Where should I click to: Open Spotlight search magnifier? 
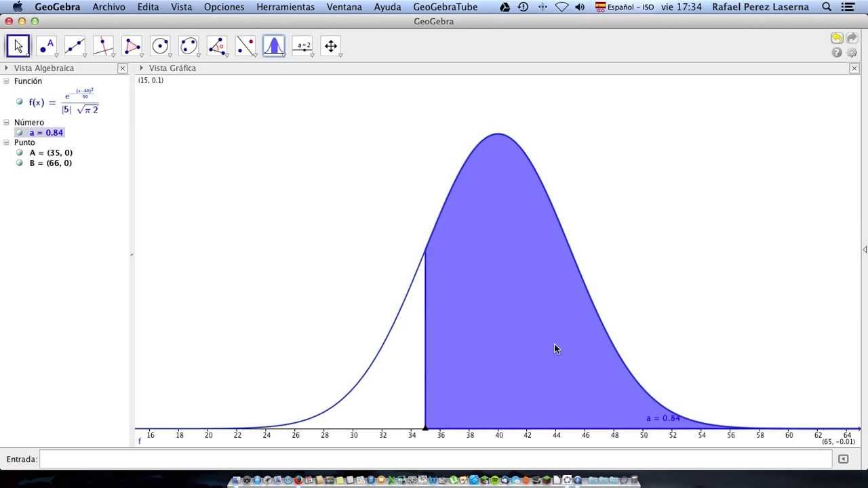pos(827,7)
